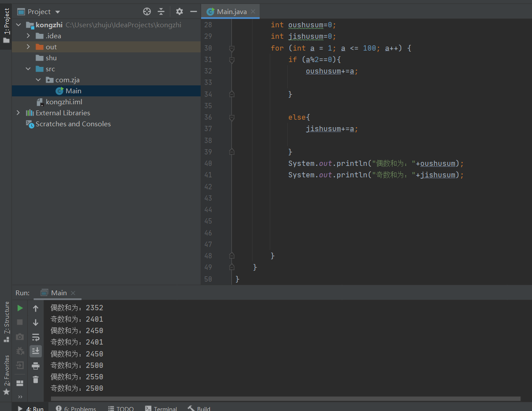Click the println call on line 41
Image resolution: width=532 pixels, height=411 pixels.
pos(352,175)
